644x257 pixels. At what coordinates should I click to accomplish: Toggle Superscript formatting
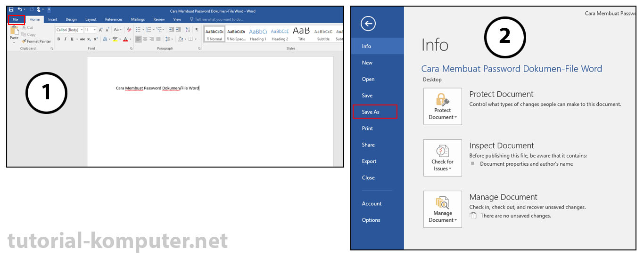pos(96,39)
